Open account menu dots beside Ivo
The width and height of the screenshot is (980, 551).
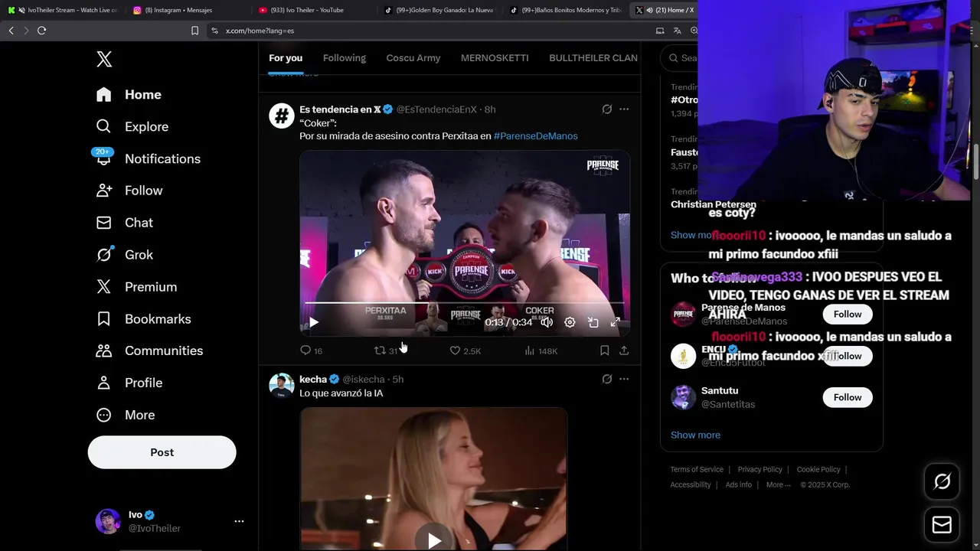click(239, 521)
